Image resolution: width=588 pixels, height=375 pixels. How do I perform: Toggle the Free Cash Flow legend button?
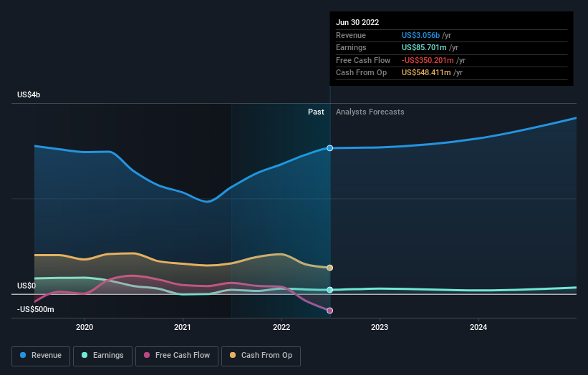pyautogui.click(x=177, y=356)
